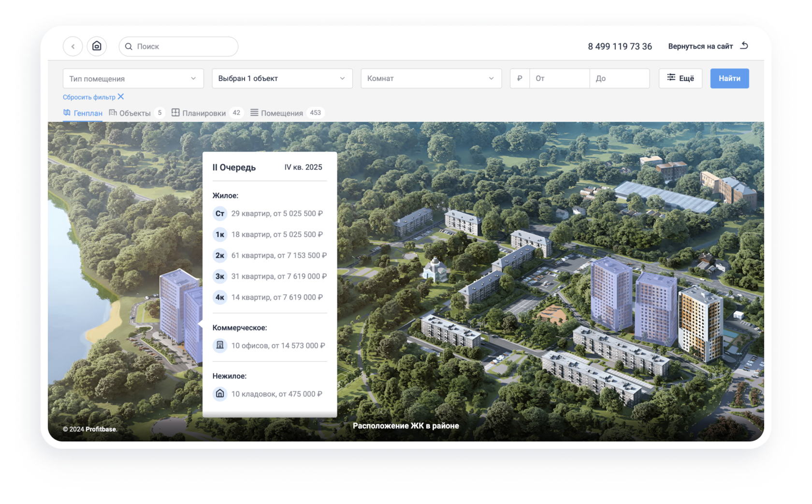The height and width of the screenshot is (504, 812).
Task: Click the IV кв. 2025 completion date
Action: (x=303, y=167)
